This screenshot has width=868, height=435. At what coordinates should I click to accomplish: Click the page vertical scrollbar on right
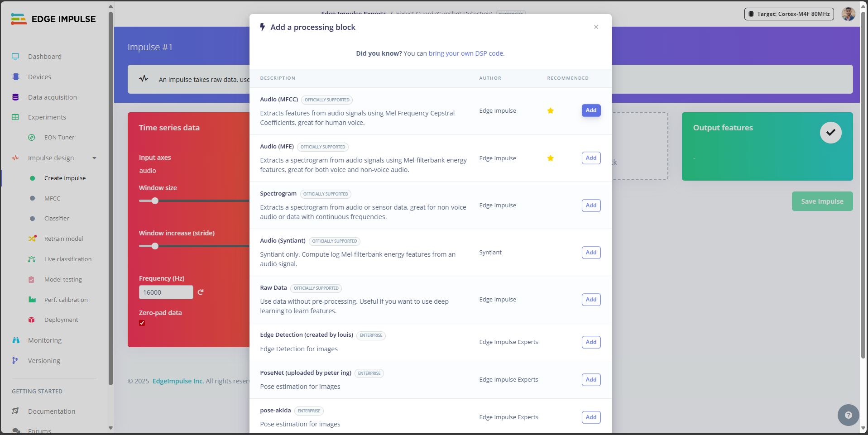click(x=863, y=186)
